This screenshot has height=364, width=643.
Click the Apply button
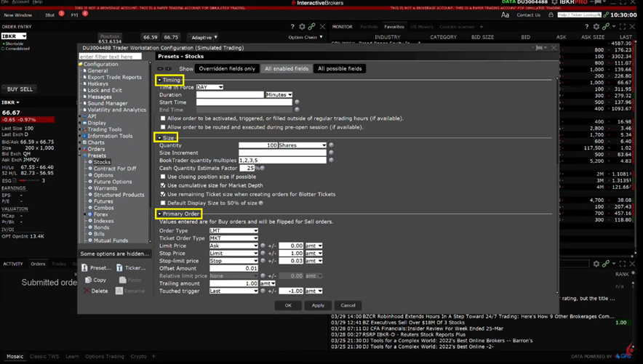pyautogui.click(x=318, y=305)
